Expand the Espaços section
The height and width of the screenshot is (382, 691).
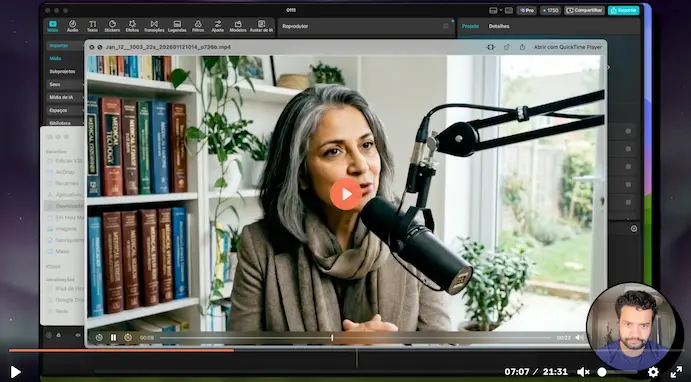click(x=65, y=110)
